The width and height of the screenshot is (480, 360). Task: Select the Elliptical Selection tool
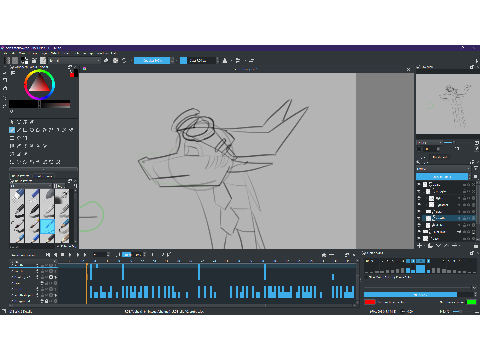click(x=19, y=162)
